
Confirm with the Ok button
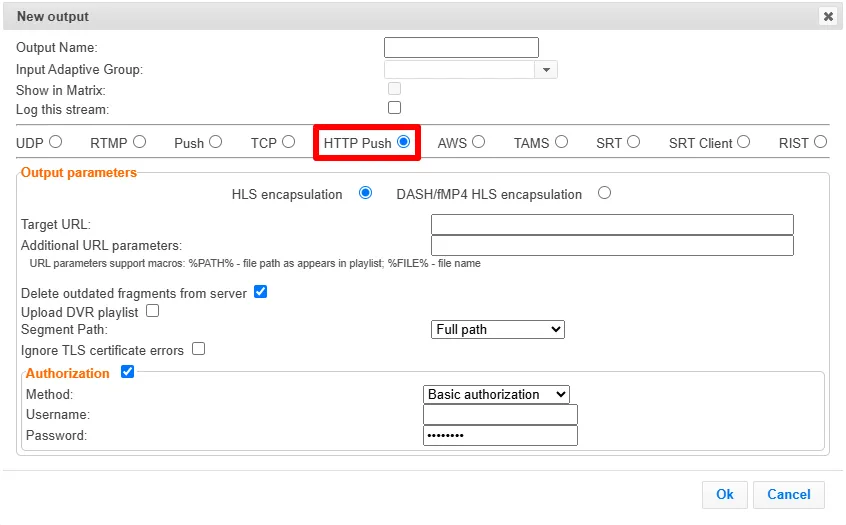point(725,494)
